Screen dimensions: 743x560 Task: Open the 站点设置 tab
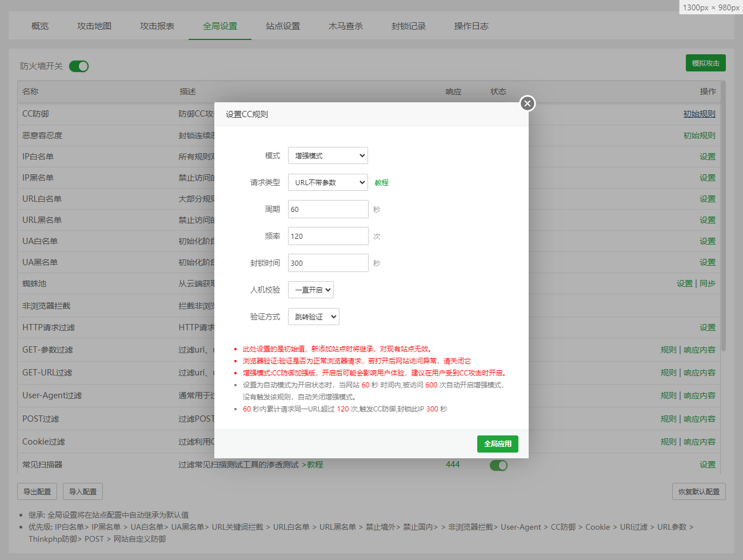pyautogui.click(x=283, y=26)
